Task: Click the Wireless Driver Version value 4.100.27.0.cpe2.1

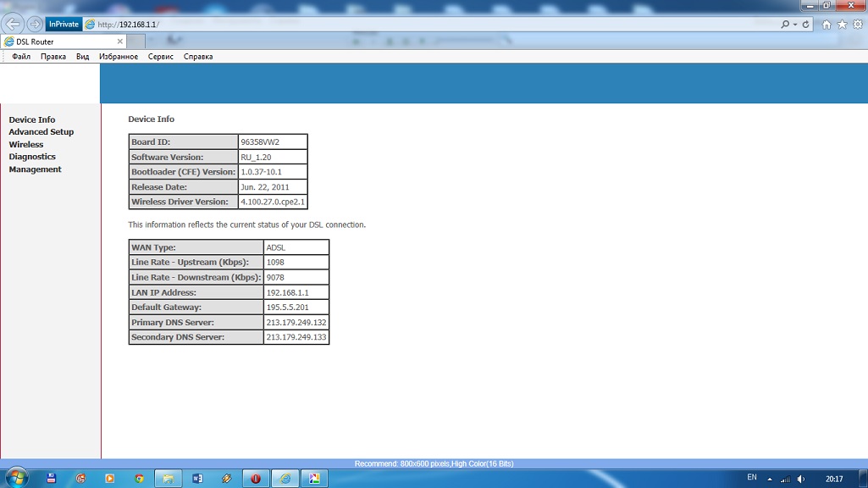Action: (273, 202)
